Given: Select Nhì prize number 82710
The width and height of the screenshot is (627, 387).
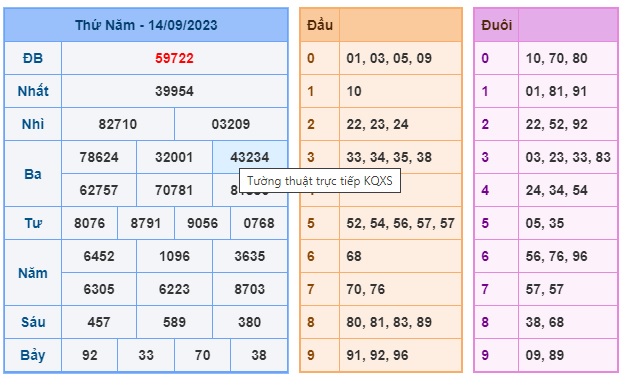Looking at the screenshot, I should point(118,124).
